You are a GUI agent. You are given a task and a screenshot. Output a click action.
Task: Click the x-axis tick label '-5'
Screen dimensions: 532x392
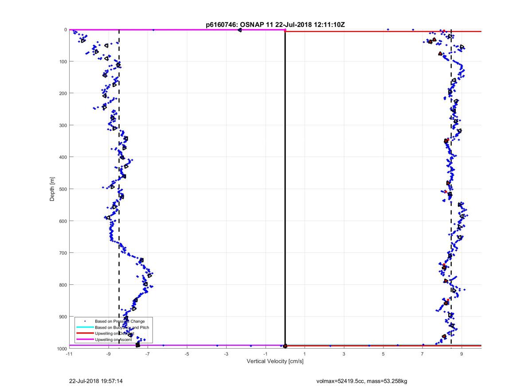coord(187,354)
